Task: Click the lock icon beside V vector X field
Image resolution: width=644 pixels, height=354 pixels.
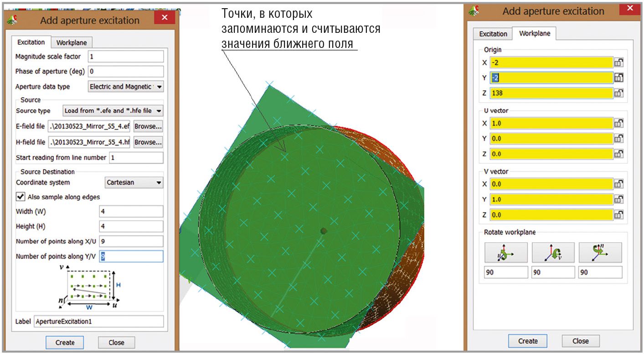Action: [618, 184]
